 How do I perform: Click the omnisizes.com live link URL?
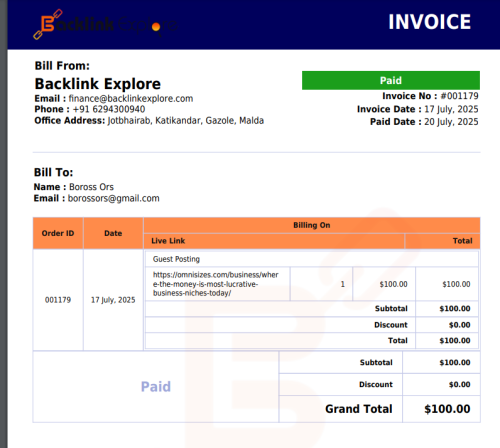[215, 284]
